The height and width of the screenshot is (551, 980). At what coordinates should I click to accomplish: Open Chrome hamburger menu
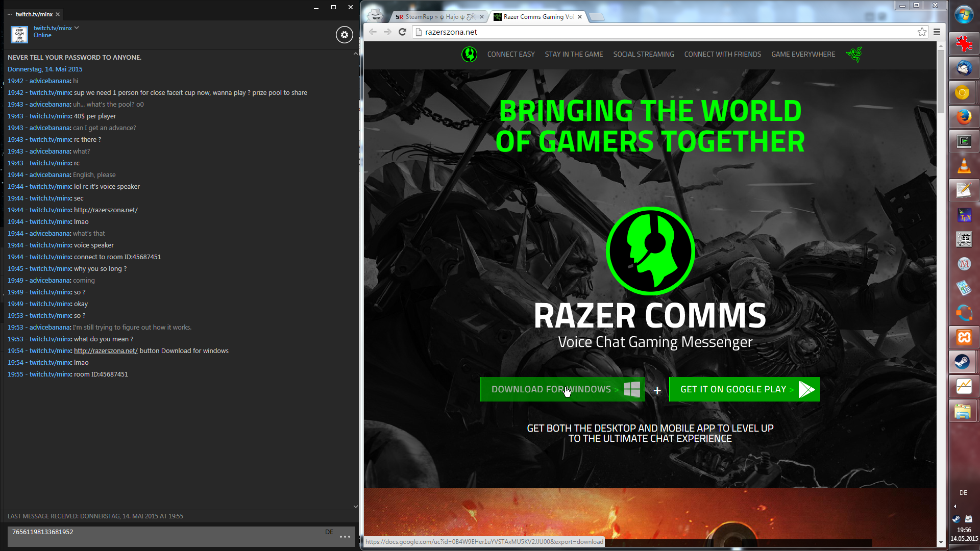(x=937, y=32)
